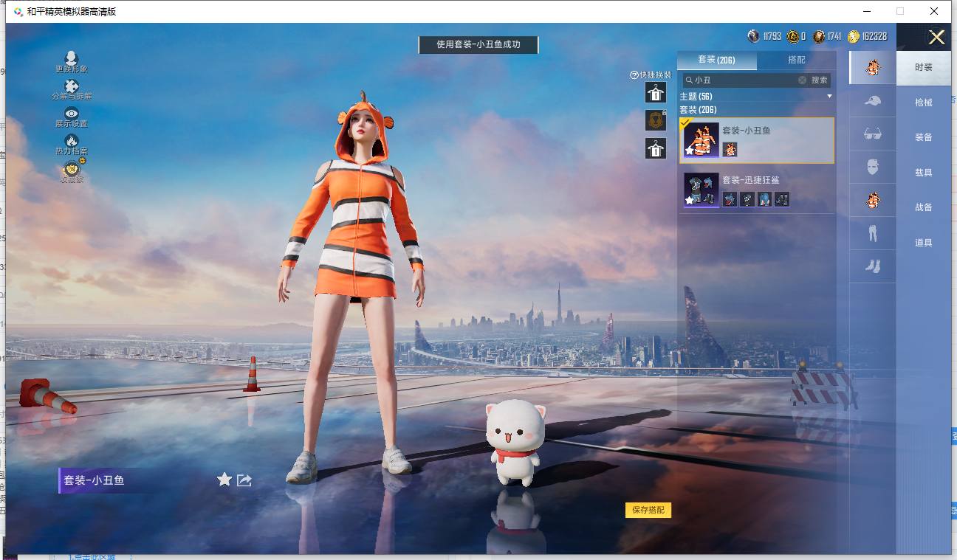Click the 套装 (206) section header
The width and height of the screenshot is (957, 560).
point(699,110)
